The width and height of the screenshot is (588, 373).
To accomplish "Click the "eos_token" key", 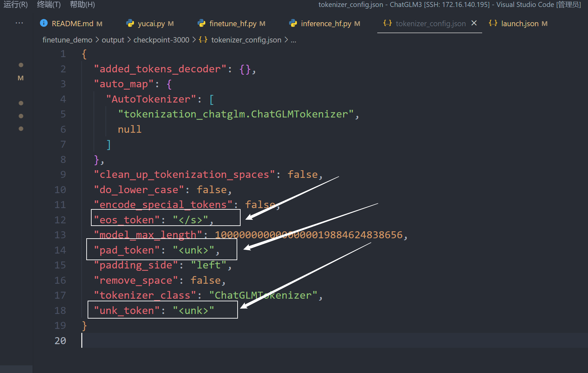I will click(127, 220).
